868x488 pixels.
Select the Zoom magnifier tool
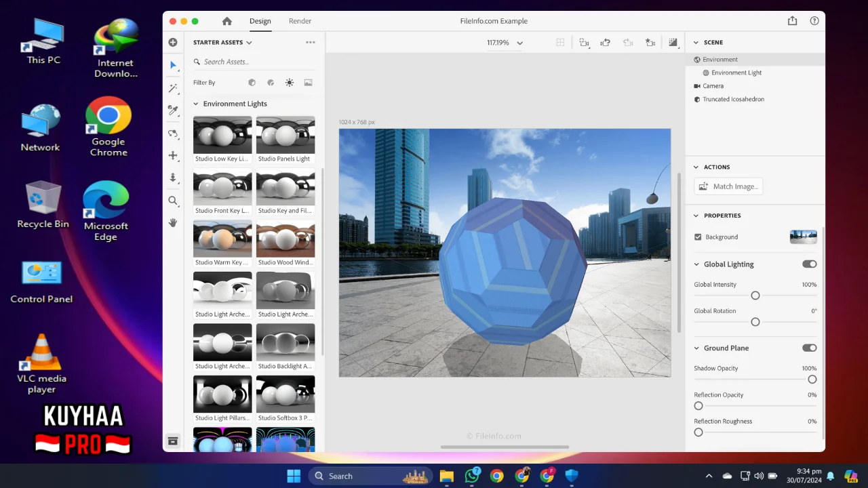click(173, 201)
